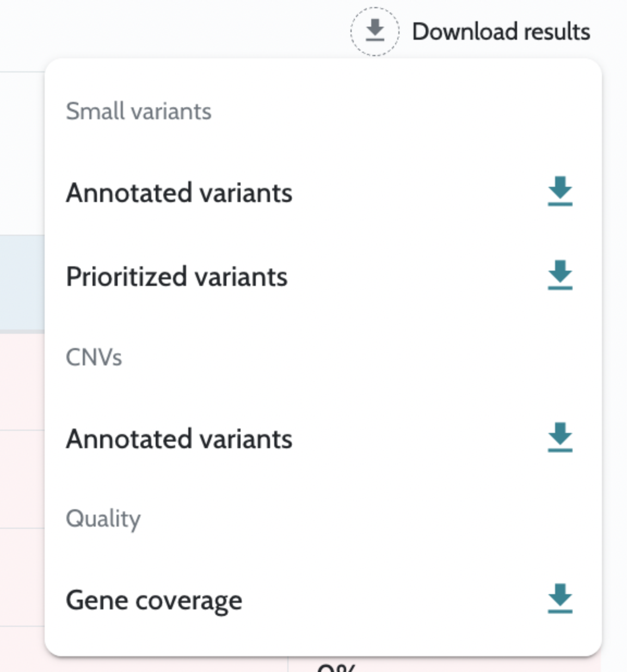Click the Gene coverage download arrow icon
The height and width of the screenshot is (672, 627).
560,598
